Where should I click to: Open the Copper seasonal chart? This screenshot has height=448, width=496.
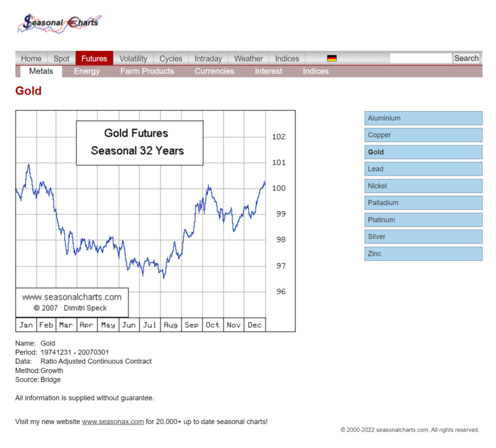pos(423,135)
